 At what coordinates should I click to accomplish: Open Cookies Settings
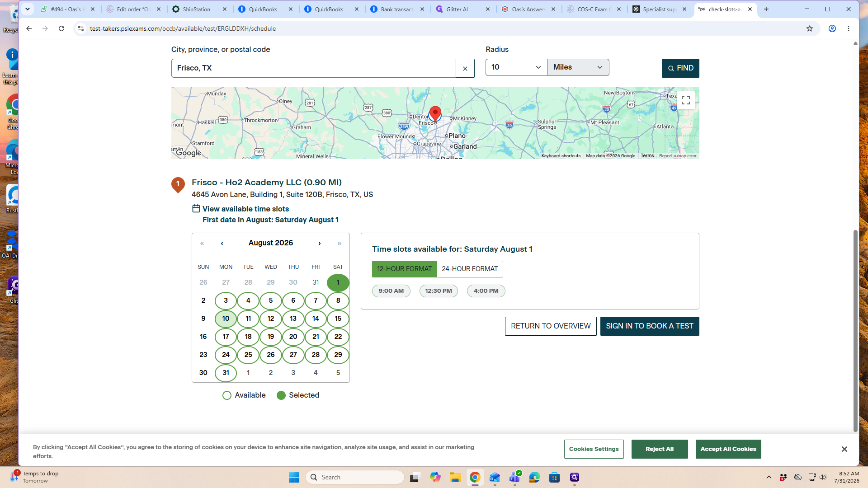coord(594,449)
